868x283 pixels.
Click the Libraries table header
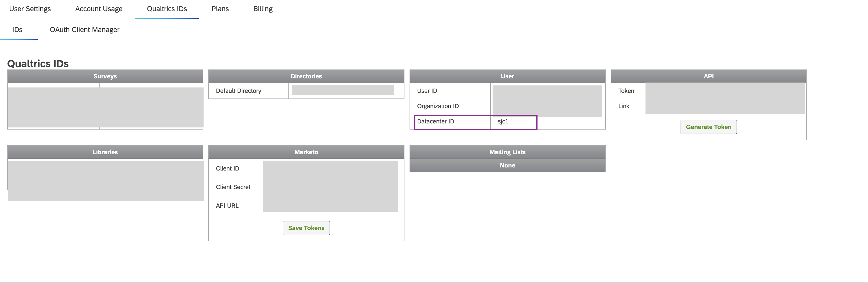pyautogui.click(x=105, y=152)
